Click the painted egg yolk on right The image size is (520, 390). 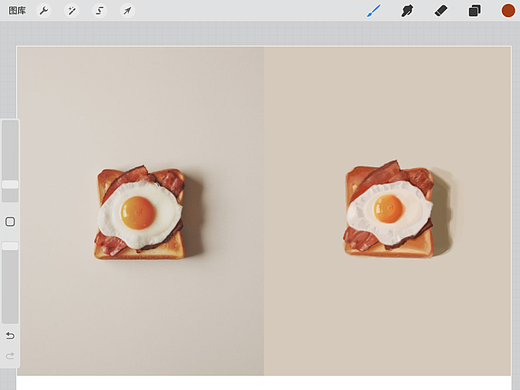pos(388,209)
